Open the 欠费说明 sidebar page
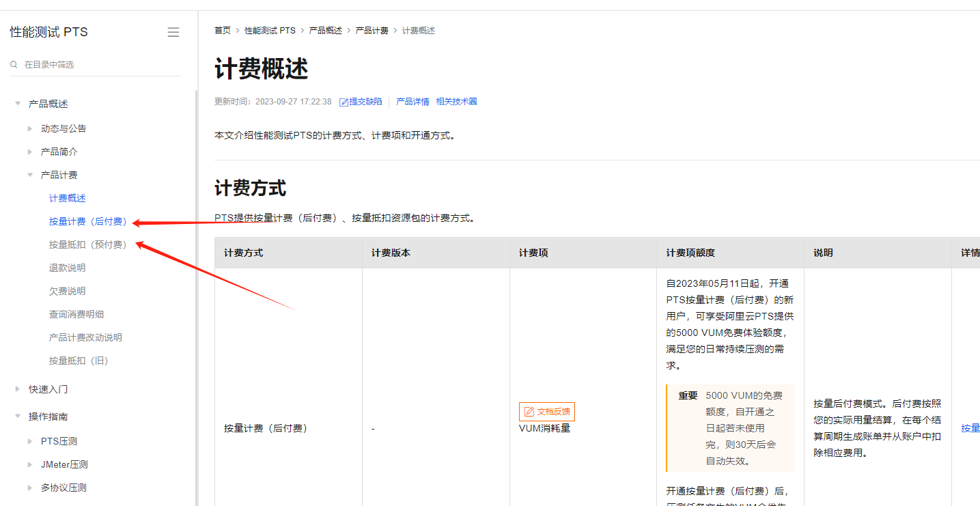This screenshot has height=506, width=980. (x=68, y=291)
